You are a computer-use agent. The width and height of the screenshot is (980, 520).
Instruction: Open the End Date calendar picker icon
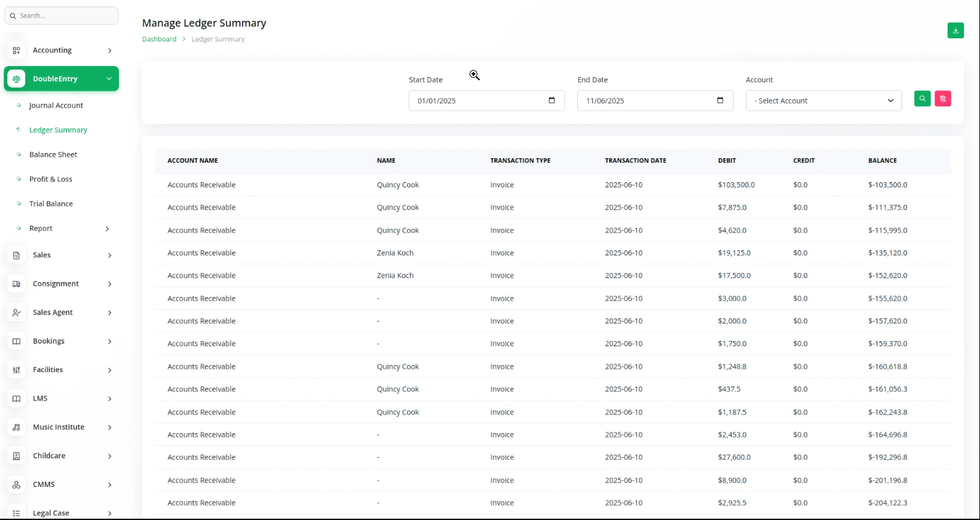pos(720,100)
